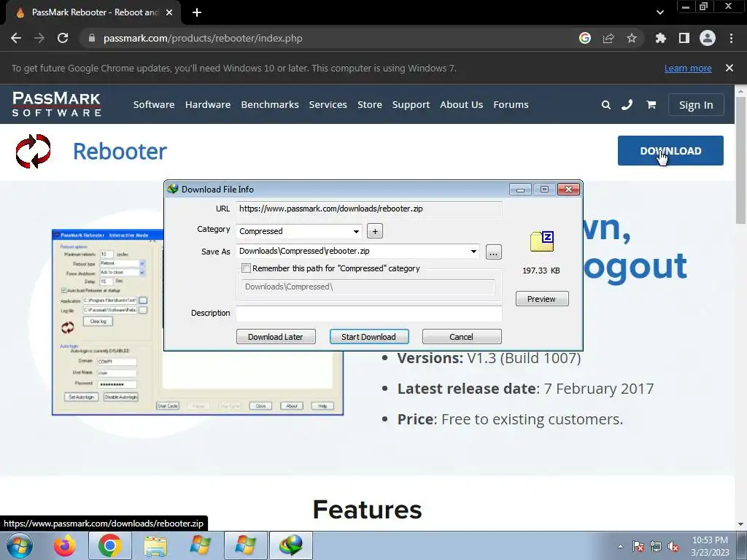Click the Action Center flag icon
The width and height of the screenshot is (747, 560).
click(x=638, y=547)
